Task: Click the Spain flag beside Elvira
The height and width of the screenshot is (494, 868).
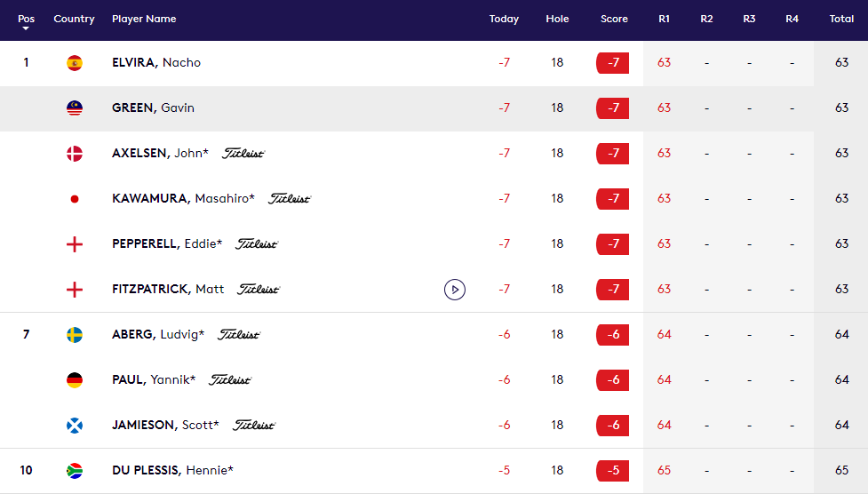Action: 75,63
